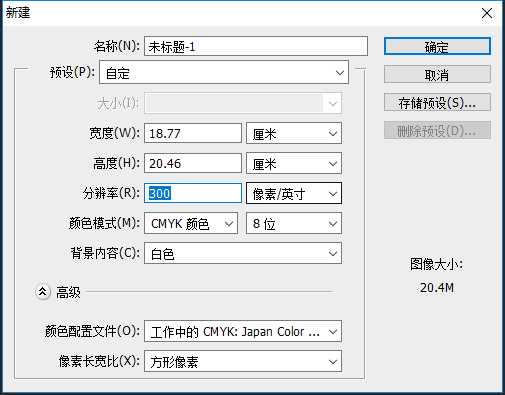Click the 背景内容(C) label

pos(105,253)
